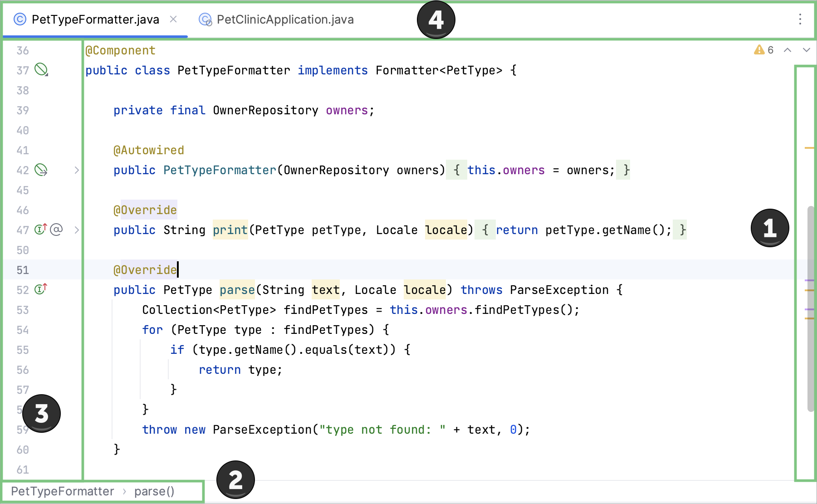817x504 pixels.
Task: Click the PetTypeFormatter breadcrumb
Action: pyautogui.click(x=63, y=491)
